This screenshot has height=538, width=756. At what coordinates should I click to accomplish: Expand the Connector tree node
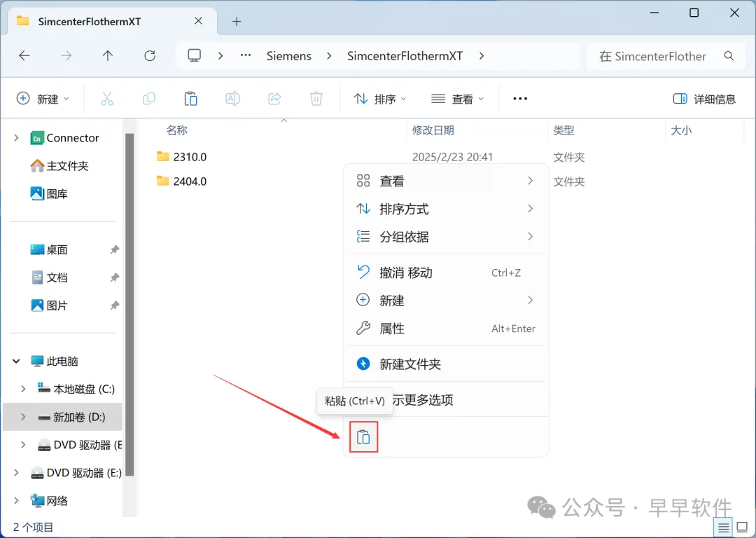coord(16,138)
